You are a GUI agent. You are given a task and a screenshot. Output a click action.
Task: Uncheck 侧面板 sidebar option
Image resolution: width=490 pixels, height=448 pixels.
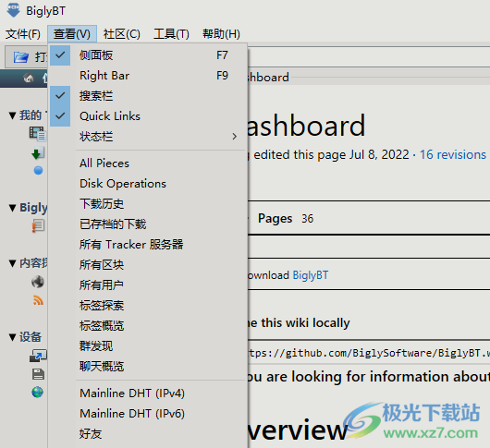tap(147, 55)
